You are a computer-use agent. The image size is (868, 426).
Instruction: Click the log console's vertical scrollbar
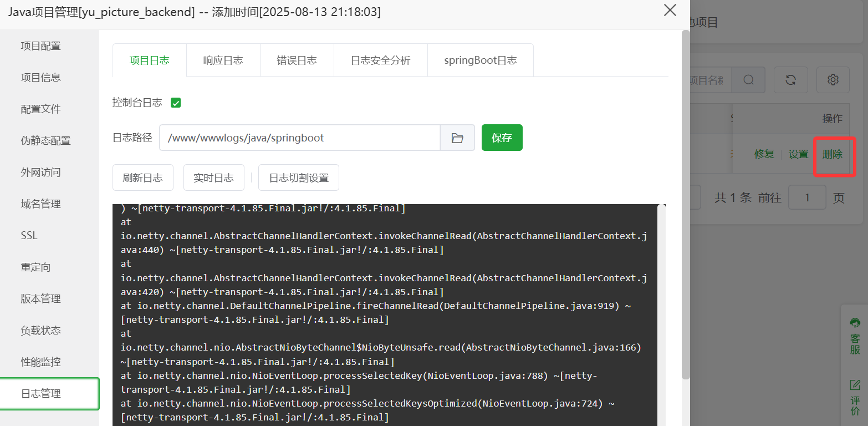click(x=661, y=315)
